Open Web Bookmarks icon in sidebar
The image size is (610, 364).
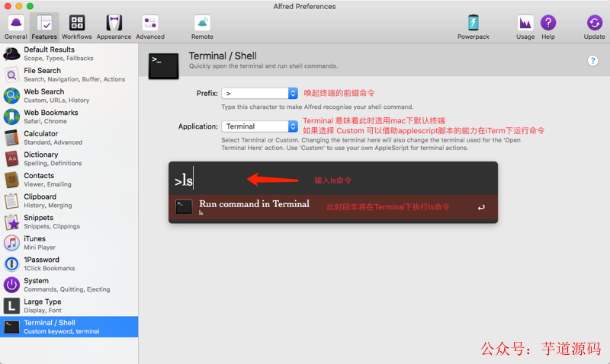[x=11, y=117]
